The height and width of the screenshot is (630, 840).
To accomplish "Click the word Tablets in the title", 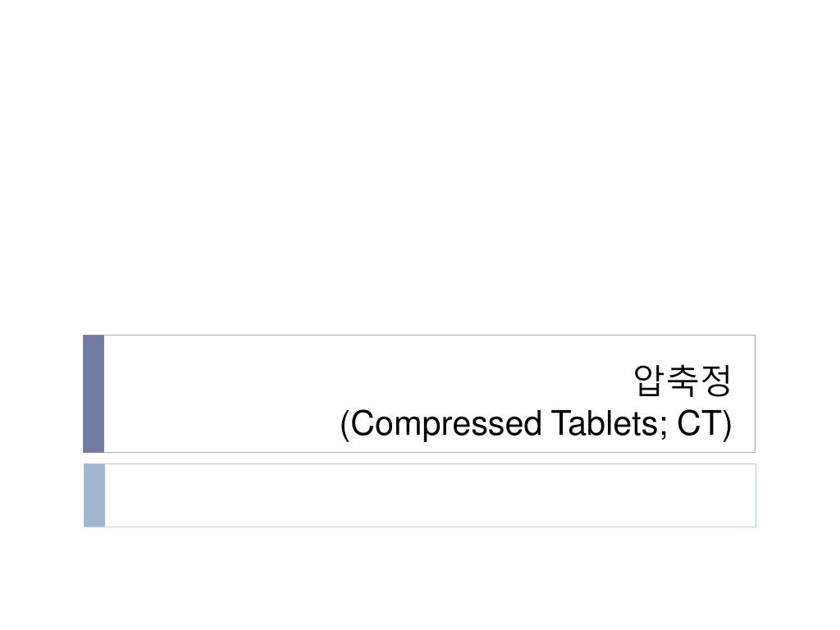I will pos(604,423).
